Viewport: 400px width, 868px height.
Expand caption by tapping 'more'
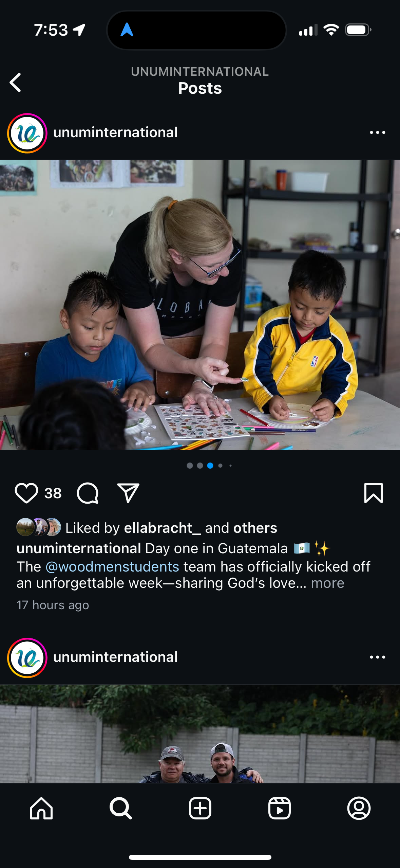pos(327,583)
